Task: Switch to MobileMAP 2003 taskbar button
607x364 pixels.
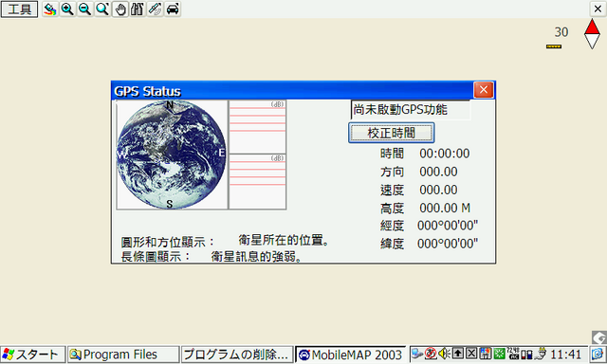Action: pyautogui.click(x=350, y=355)
